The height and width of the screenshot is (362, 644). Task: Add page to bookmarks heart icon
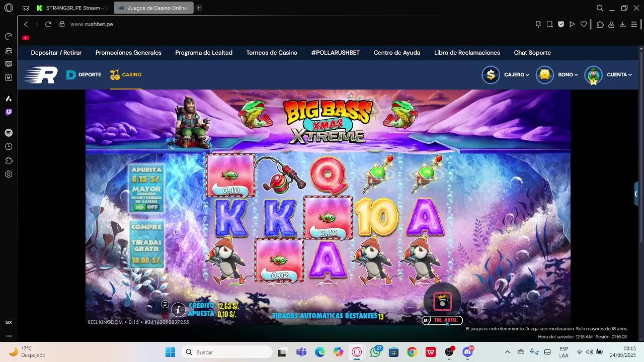coord(584,24)
